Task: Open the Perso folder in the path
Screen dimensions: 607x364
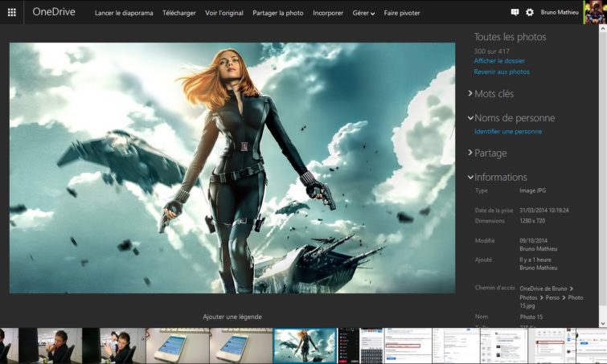Action: (552, 297)
